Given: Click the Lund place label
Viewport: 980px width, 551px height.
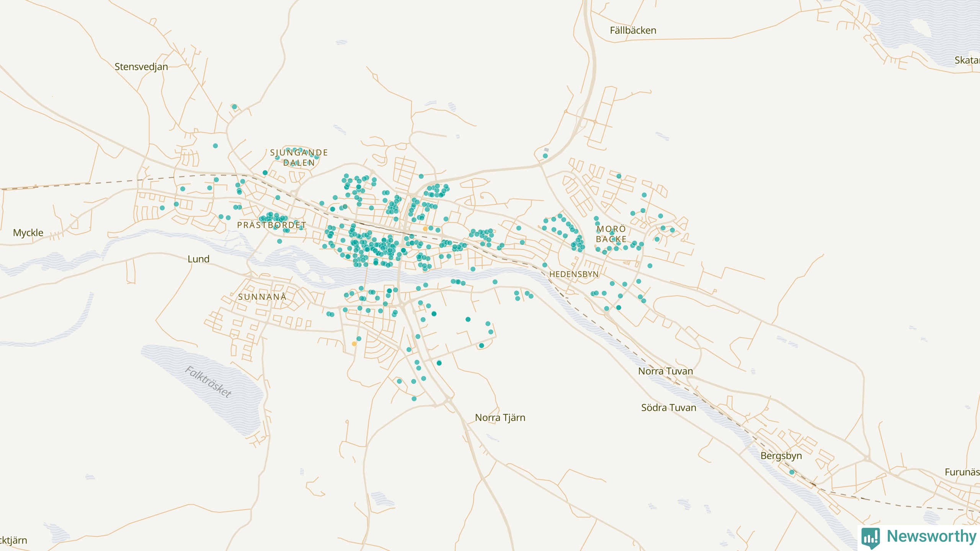Looking at the screenshot, I should pyautogui.click(x=198, y=259).
